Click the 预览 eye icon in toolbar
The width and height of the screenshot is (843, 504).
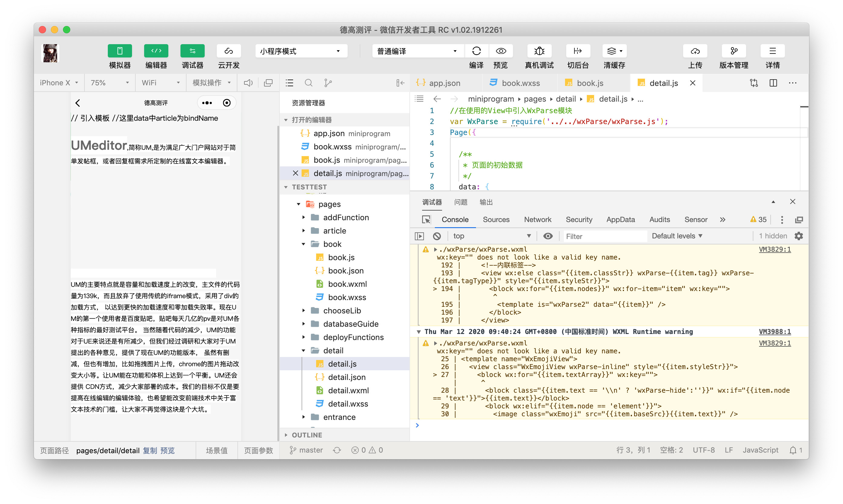501,51
